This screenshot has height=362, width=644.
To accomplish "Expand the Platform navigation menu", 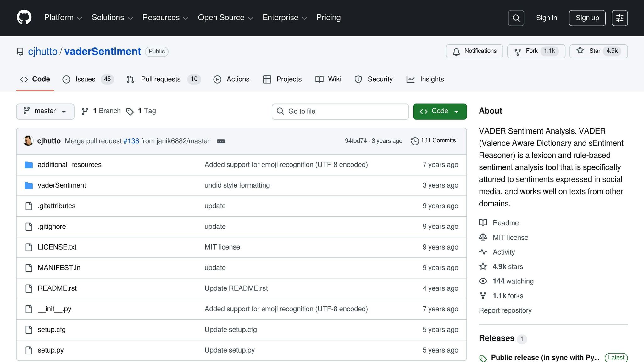I will [x=63, y=18].
